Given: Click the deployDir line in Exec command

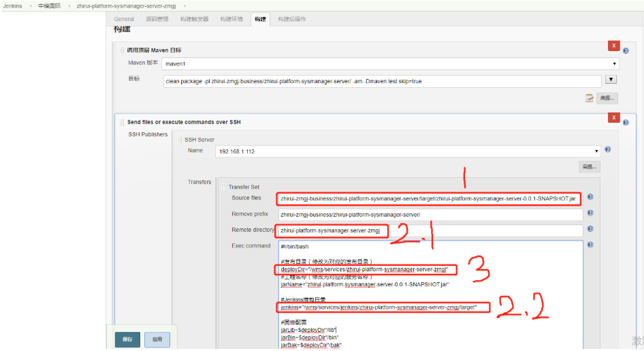Looking at the screenshot, I should [x=365, y=270].
